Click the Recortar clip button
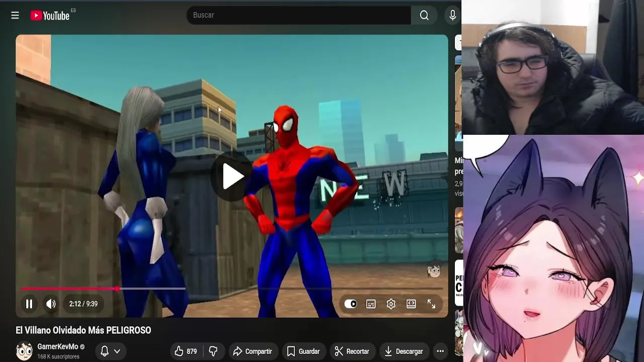 [x=352, y=351]
